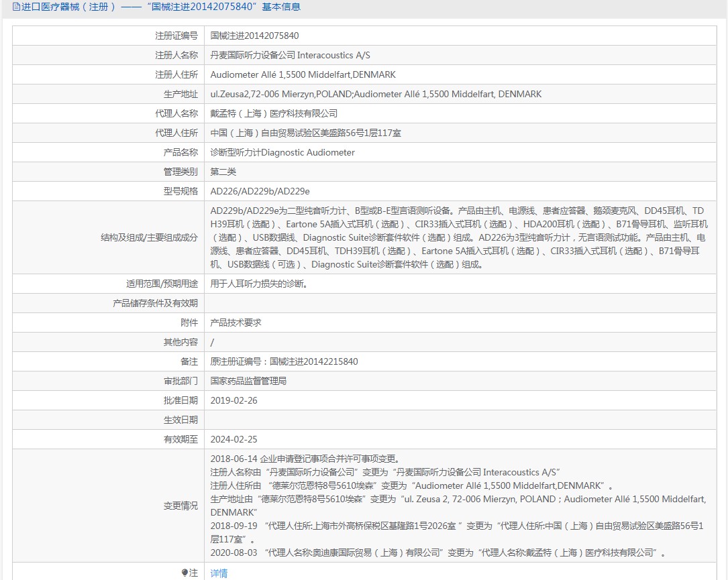Click the change entry 2018-06-14 企业申请登记事项合并许可事项变更

pyautogui.click(x=305, y=459)
